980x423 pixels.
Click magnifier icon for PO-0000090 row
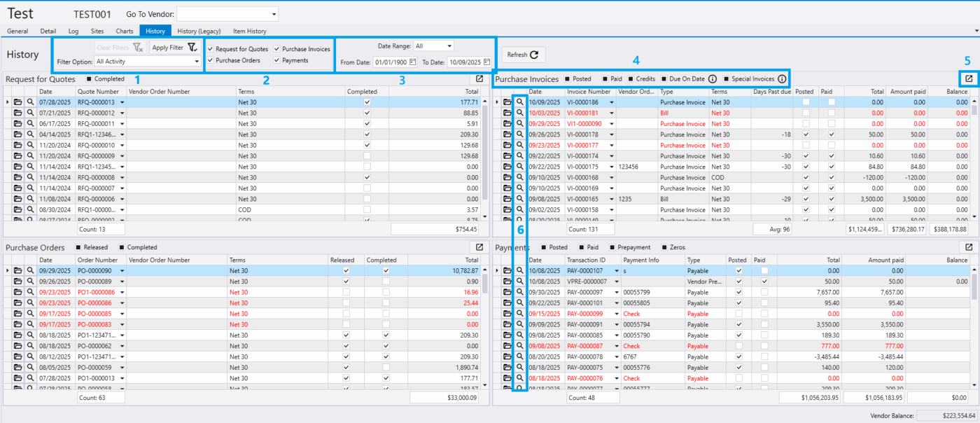pyautogui.click(x=30, y=270)
